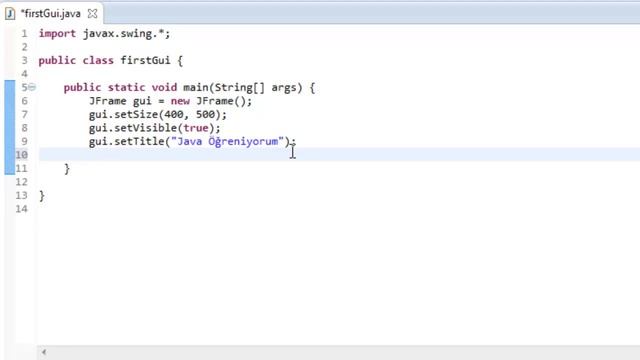
Task: Collapse the main method fold marker
Action: coord(32,87)
